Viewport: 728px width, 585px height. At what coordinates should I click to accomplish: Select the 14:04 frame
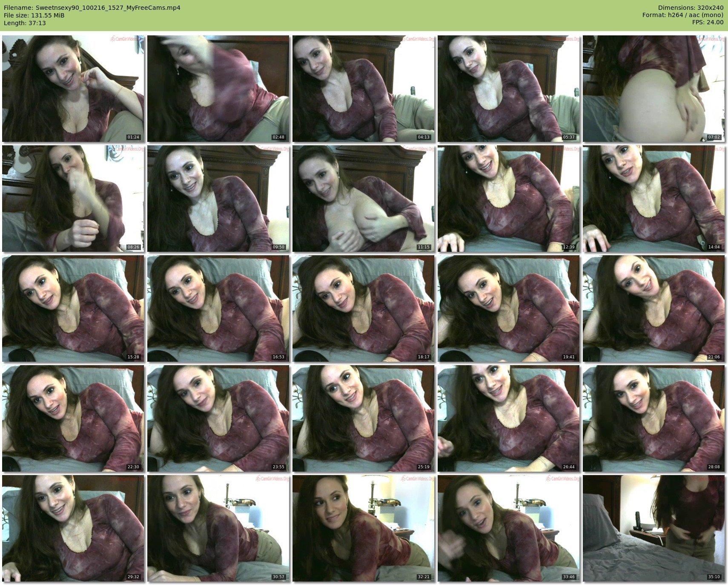click(653, 199)
